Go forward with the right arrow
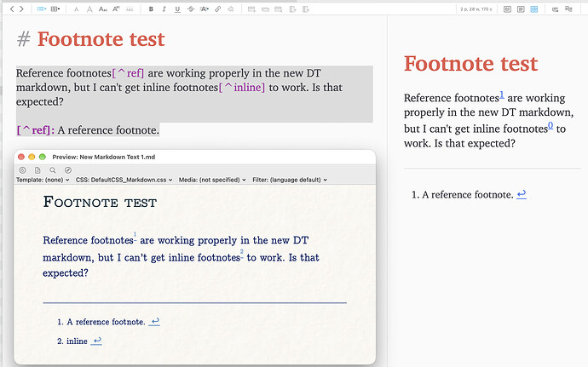Viewport: 588px width, 367px height. [21, 9]
